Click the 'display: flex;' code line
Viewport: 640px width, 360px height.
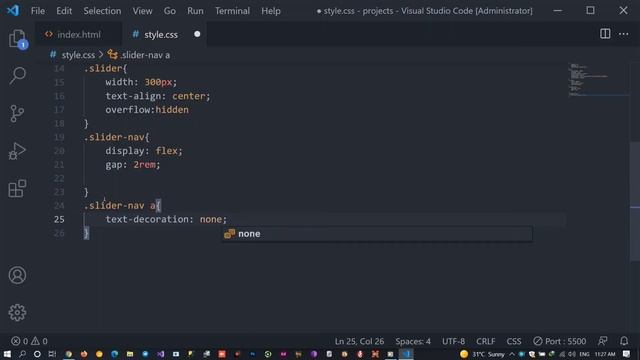pyautogui.click(x=144, y=151)
